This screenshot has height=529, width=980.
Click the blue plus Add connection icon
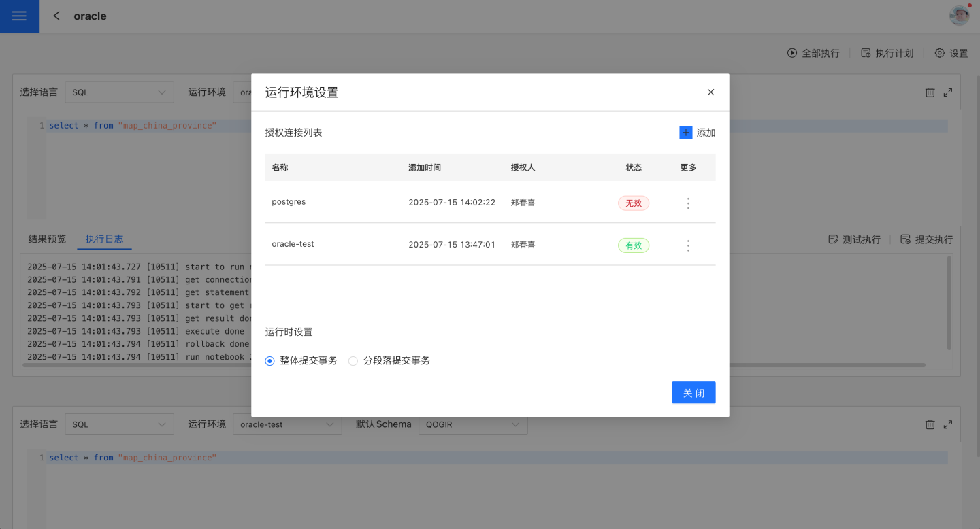[685, 133]
